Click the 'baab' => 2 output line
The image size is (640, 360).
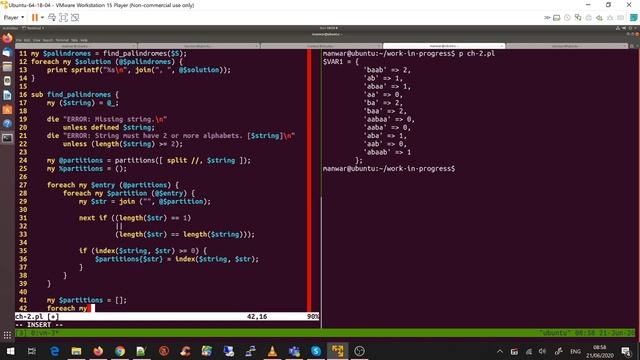pos(387,70)
